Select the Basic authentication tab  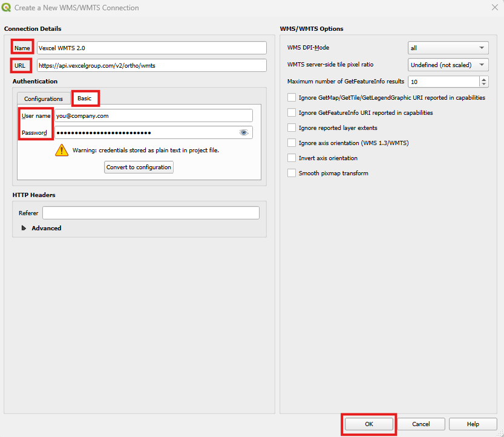[85, 99]
